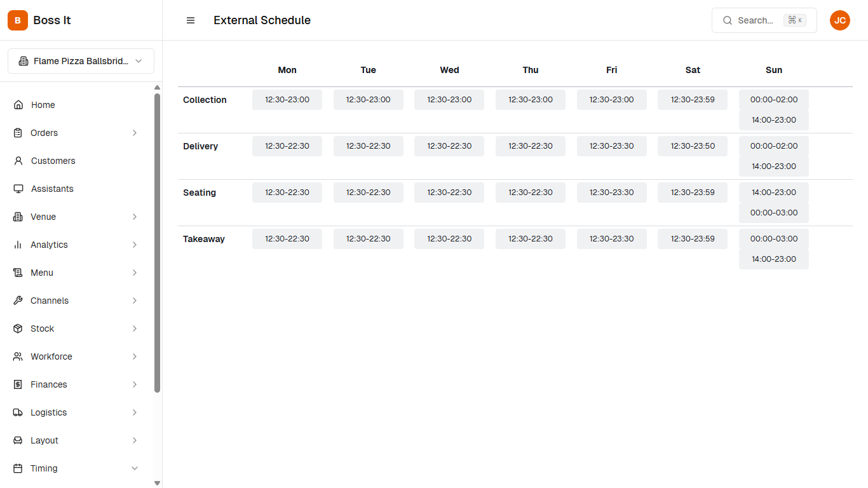Click the Boss It logo icon
The width and height of the screenshot is (868, 488).
click(x=18, y=20)
